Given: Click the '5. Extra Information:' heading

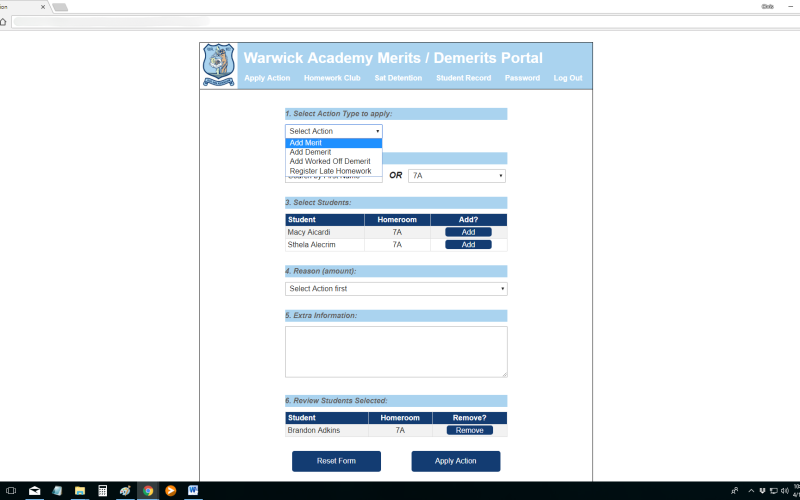Looking at the screenshot, I should pos(321,316).
